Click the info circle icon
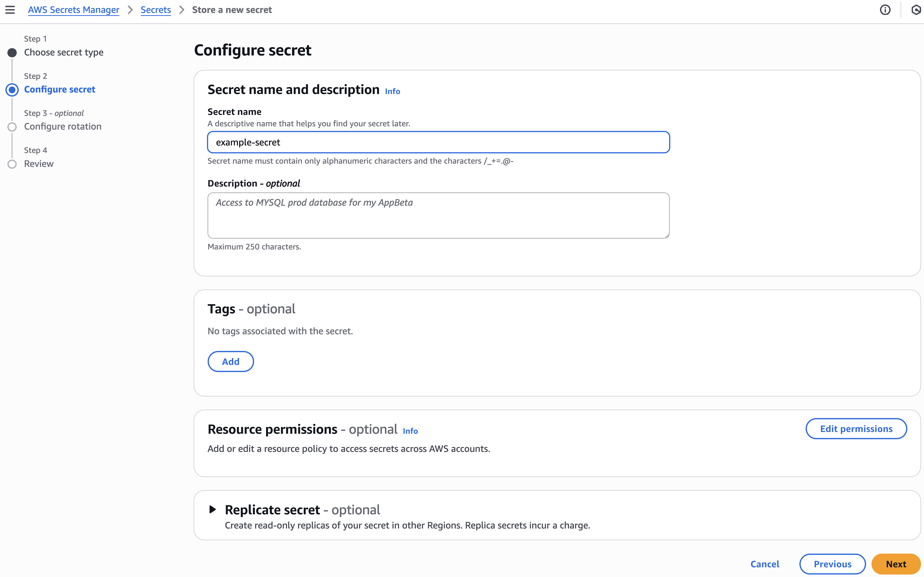The width and height of the screenshot is (924, 577). point(885,10)
